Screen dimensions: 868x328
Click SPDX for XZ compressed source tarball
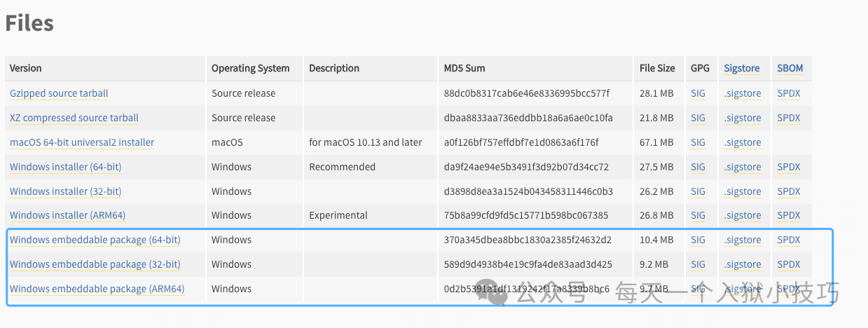point(788,118)
